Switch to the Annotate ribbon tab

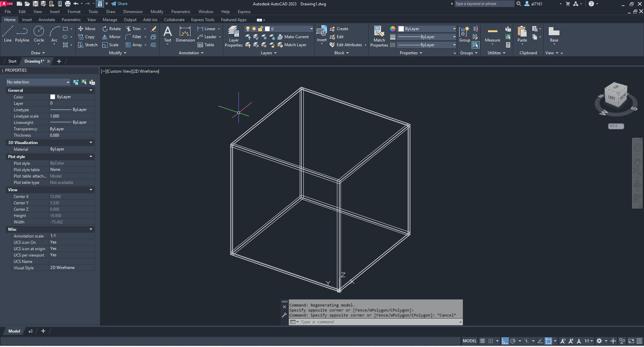[47, 20]
